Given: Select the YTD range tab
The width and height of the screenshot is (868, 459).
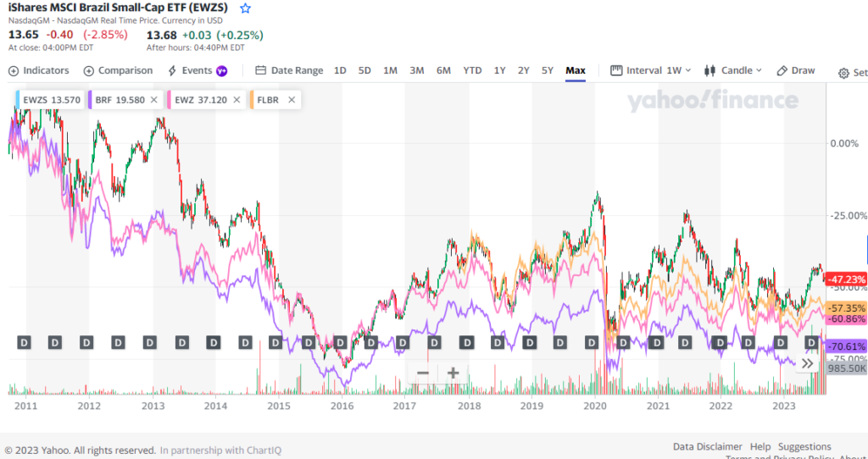Looking at the screenshot, I should [x=472, y=71].
